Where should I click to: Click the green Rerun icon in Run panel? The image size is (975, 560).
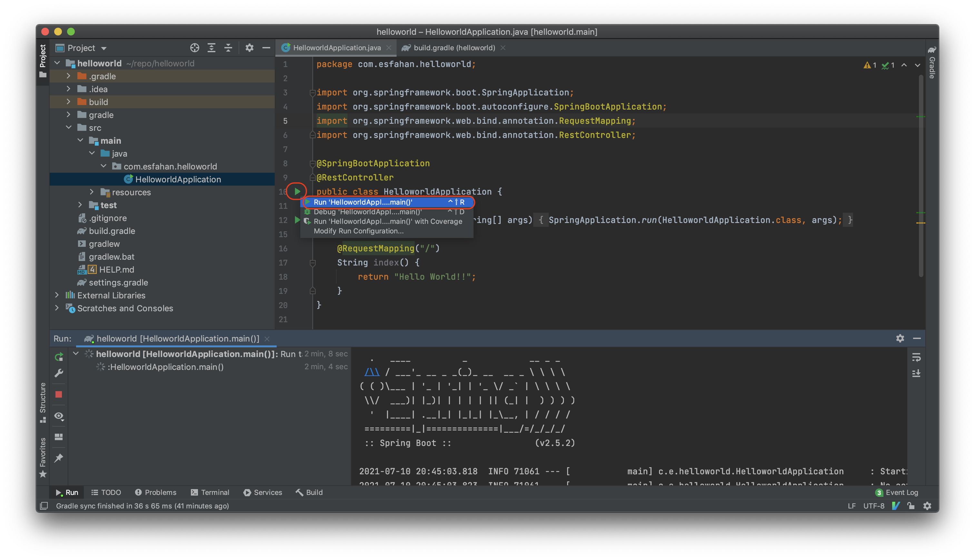tap(58, 357)
